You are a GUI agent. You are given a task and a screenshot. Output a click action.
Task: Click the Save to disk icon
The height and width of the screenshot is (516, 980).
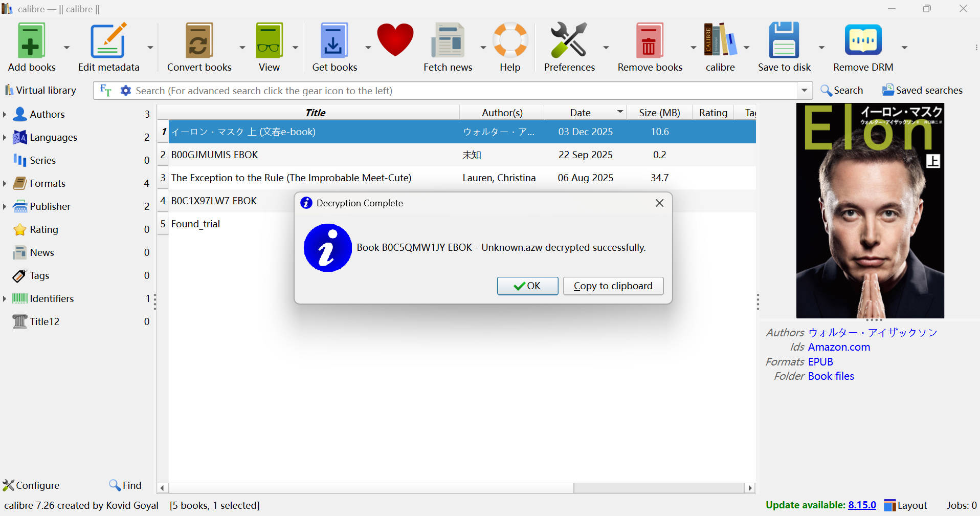(784, 40)
